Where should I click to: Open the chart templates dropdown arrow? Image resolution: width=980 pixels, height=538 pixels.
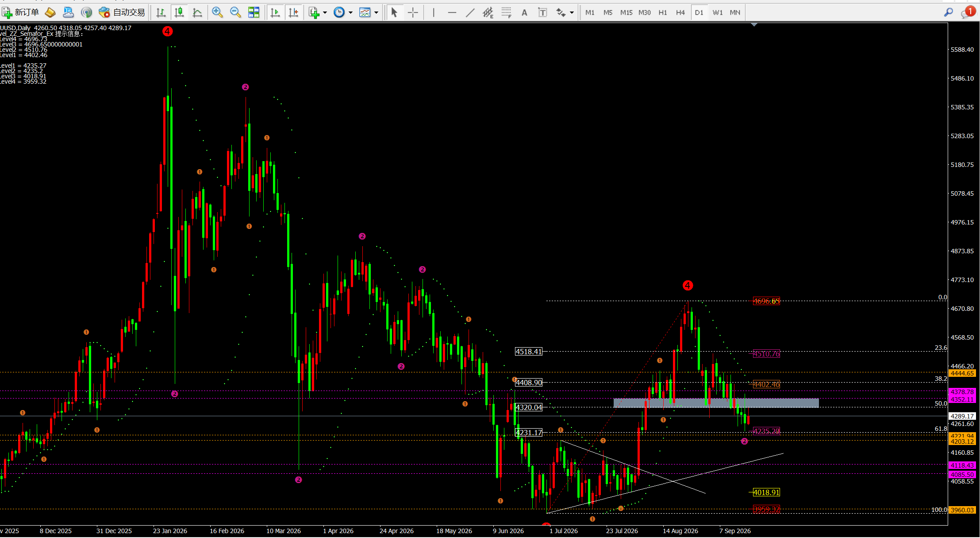(x=376, y=12)
